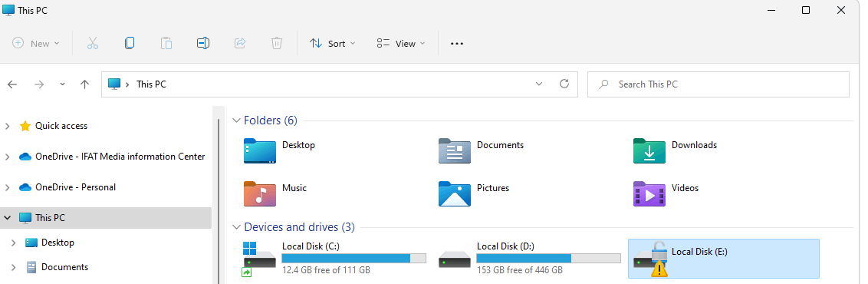Collapse the Folders (6) group

(236, 121)
